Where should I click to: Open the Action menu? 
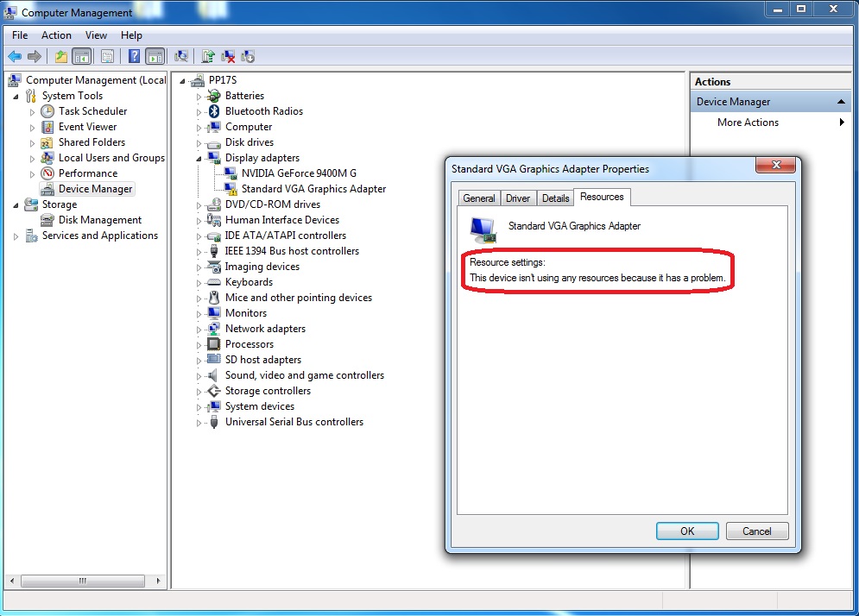pos(56,35)
